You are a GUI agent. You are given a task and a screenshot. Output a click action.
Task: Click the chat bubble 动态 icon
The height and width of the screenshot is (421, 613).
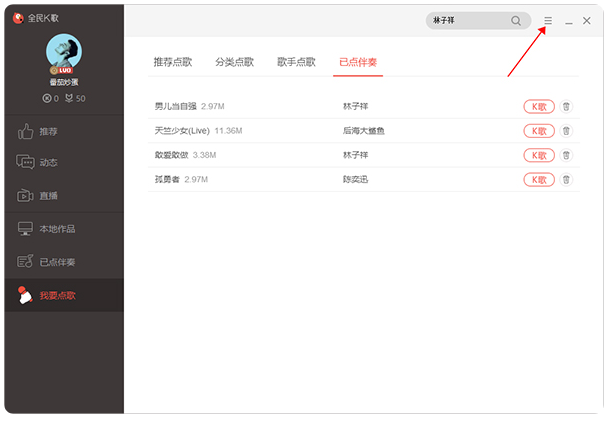[x=25, y=162]
